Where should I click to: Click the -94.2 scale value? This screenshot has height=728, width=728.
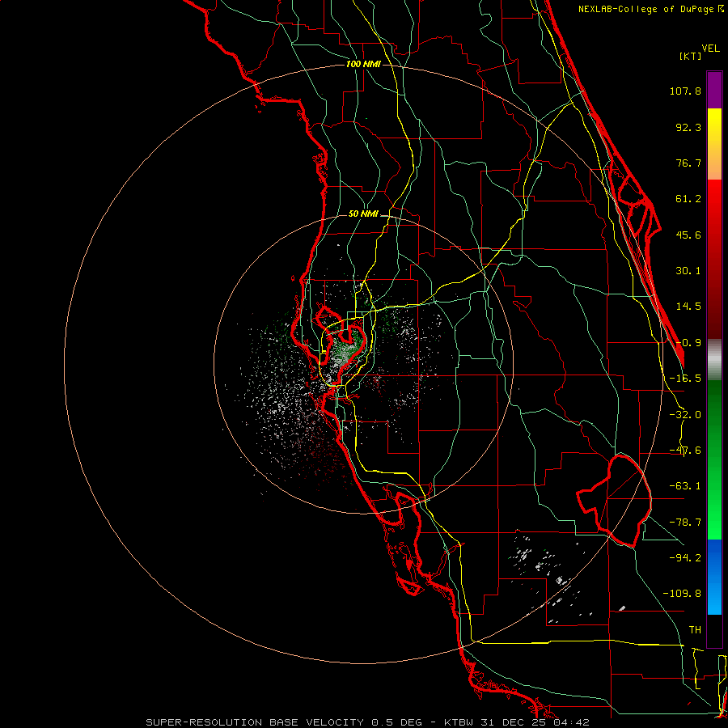685,557
